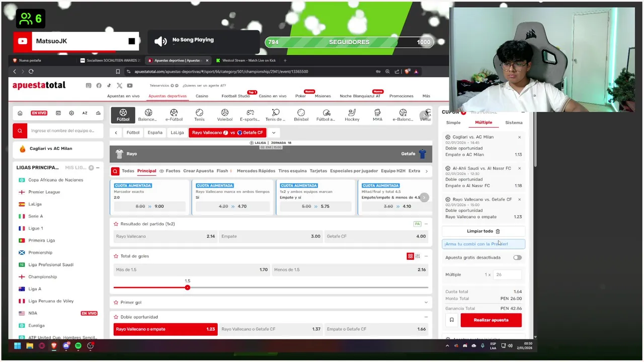Screen dimensions: 644x362
Task: Collapse Ligas Principales sidebar section
Action: tap(98, 167)
